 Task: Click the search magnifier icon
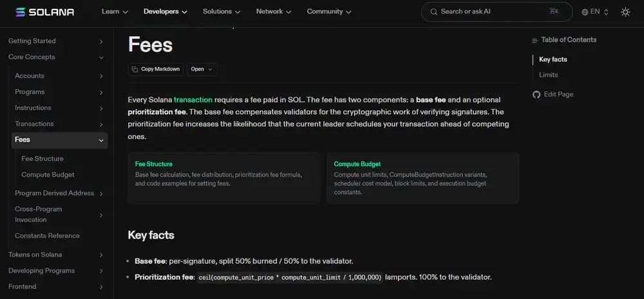(433, 12)
